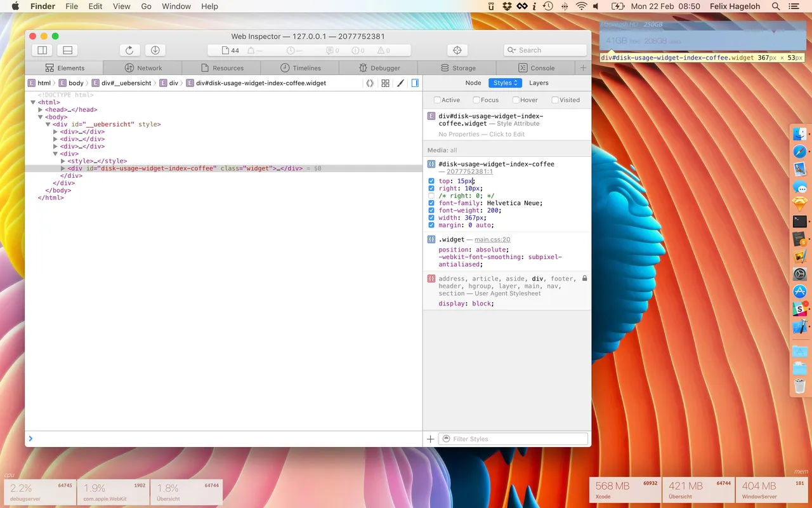The width and height of the screenshot is (812, 508).
Task: Click the compositing borders grid icon
Action: coord(385,83)
